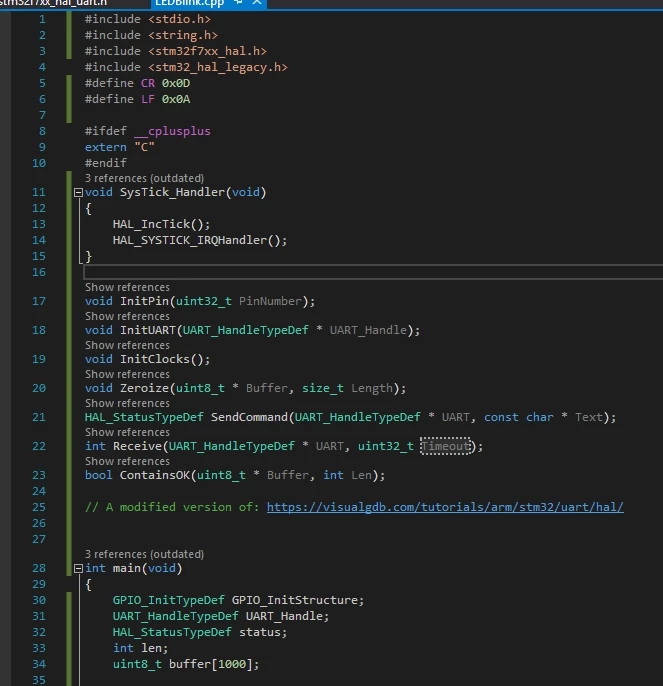Pin the LEDBlink.cpp tab
The width and height of the screenshot is (663, 686).
point(239,3)
